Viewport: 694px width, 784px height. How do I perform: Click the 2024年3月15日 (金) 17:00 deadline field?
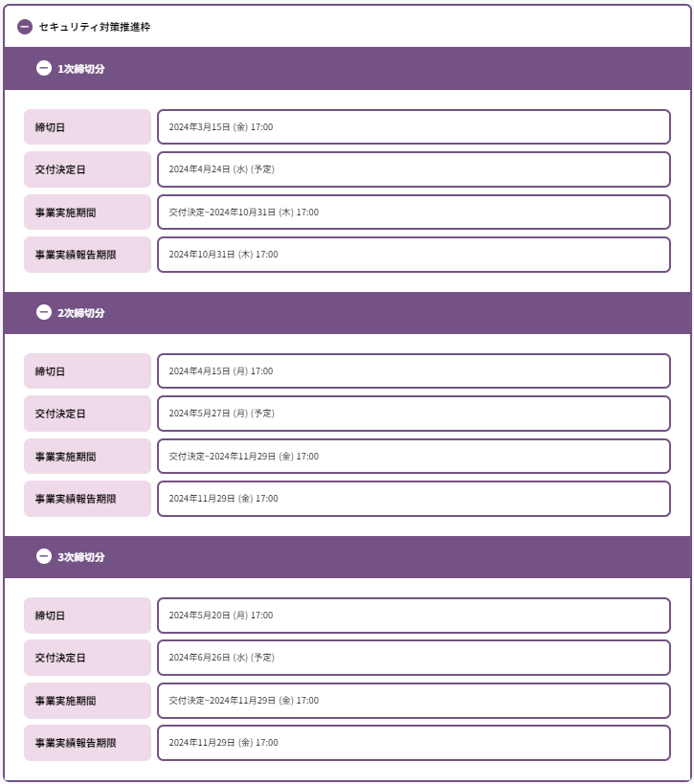click(414, 127)
